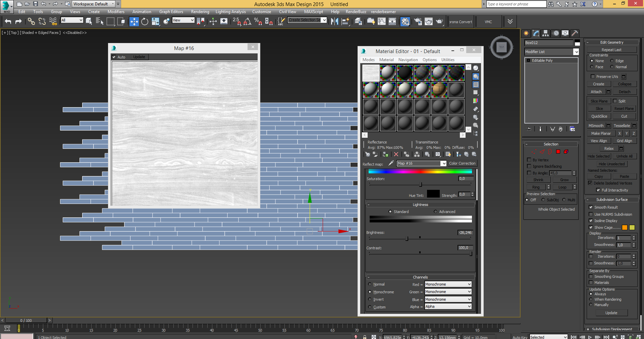Click the Brightness slider track
The width and height of the screenshot is (644, 339).
[x=420, y=238]
